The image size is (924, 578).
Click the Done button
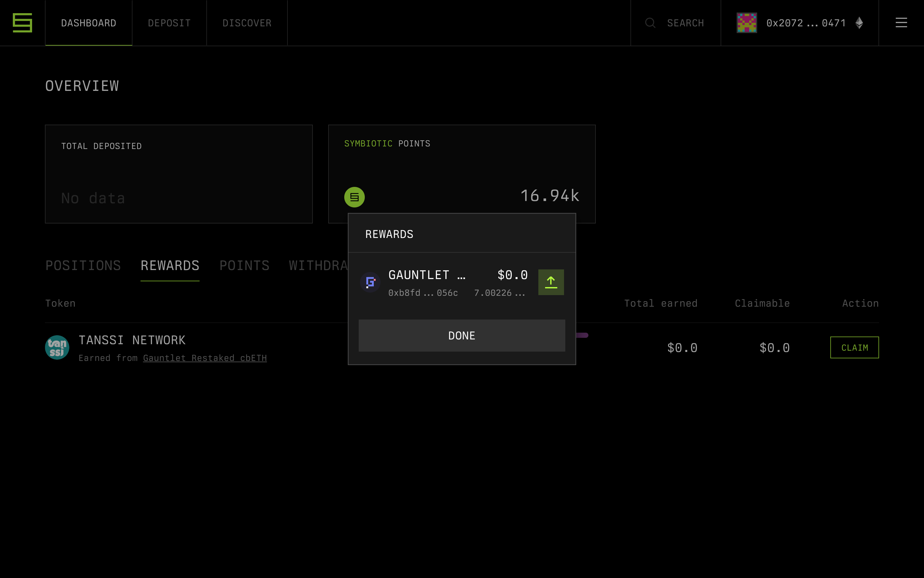pyautogui.click(x=462, y=336)
